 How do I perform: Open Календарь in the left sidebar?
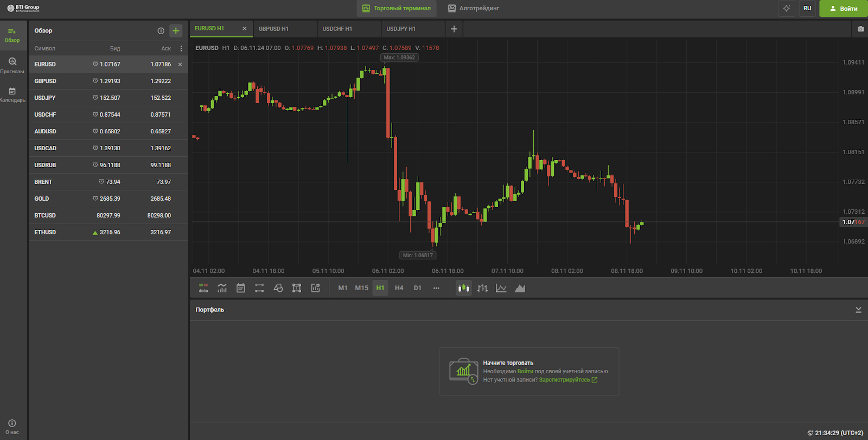[12, 94]
